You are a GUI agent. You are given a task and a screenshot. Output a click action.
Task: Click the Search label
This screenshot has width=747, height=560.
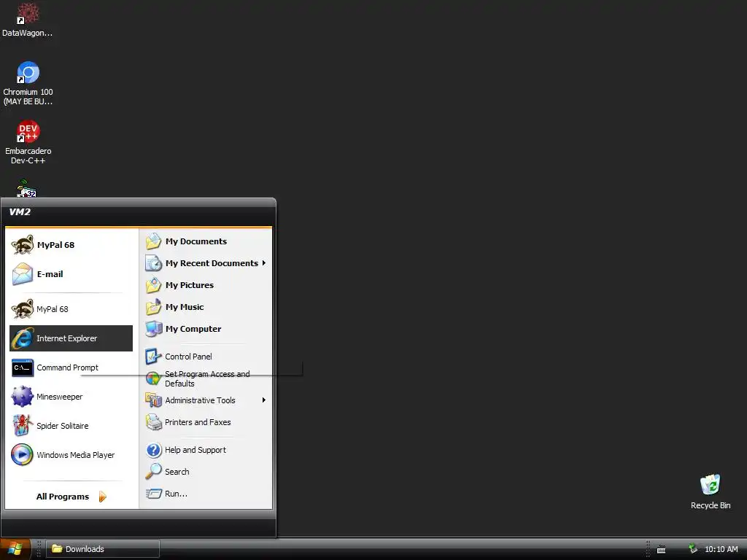point(177,472)
